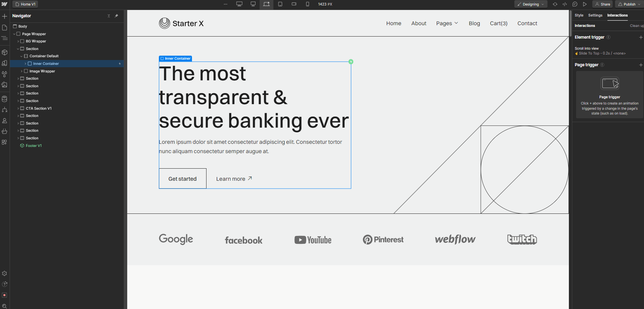The width and height of the screenshot is (644, 309).
Task: Open the Variables panel icon
Action: 4,63
